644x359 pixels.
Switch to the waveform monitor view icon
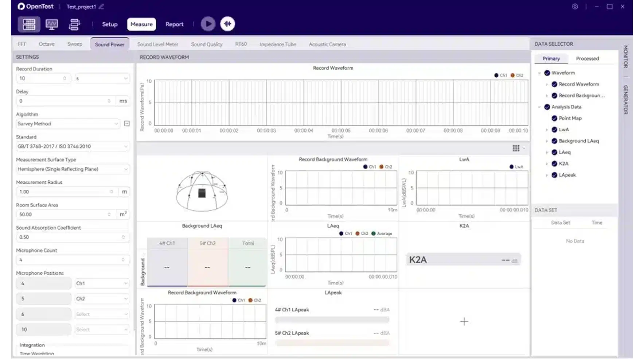pos(52,24)
